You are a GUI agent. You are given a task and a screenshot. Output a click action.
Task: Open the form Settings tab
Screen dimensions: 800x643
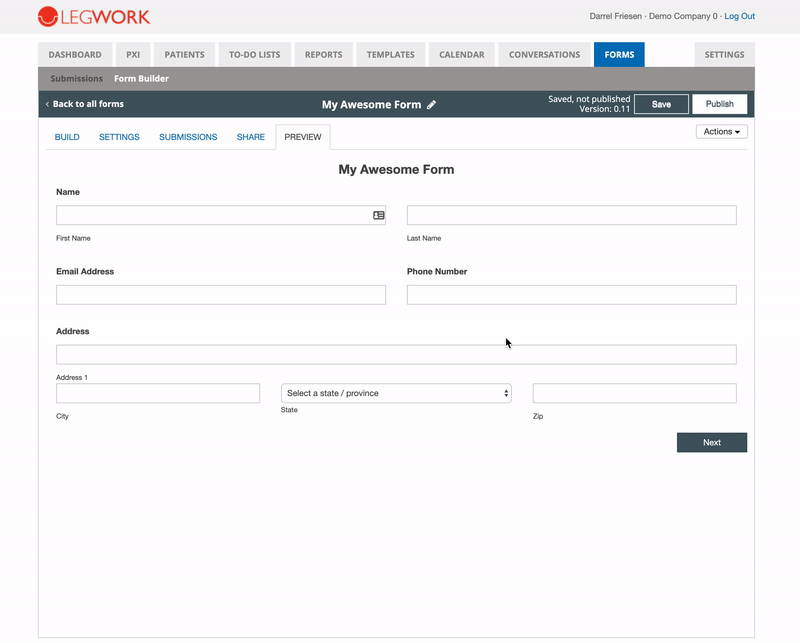(x=119, y=137)
